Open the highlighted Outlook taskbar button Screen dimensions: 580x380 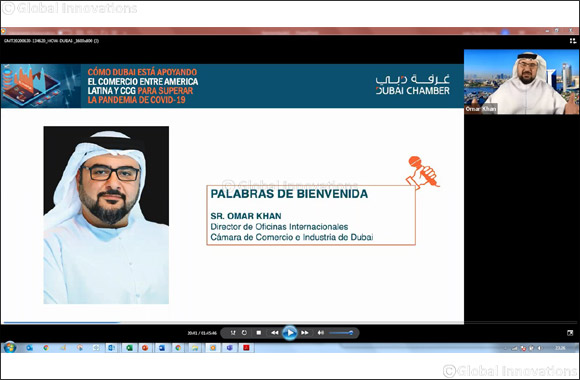112,348
